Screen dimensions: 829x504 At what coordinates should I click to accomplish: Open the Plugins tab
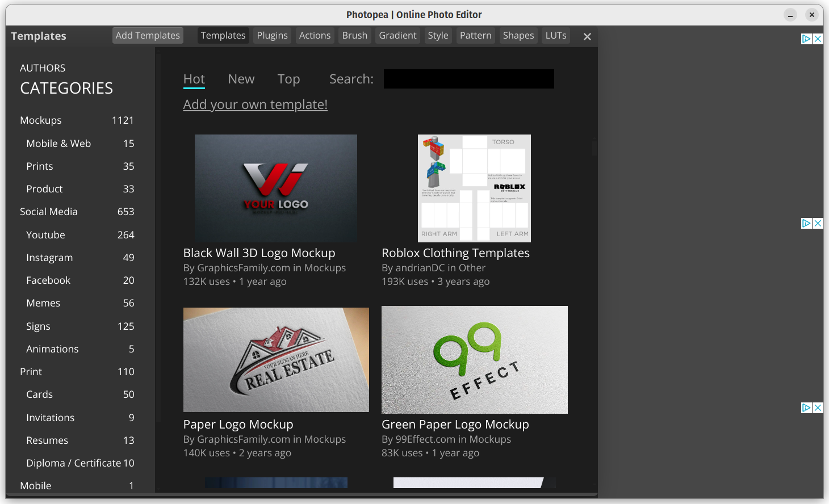273,35
